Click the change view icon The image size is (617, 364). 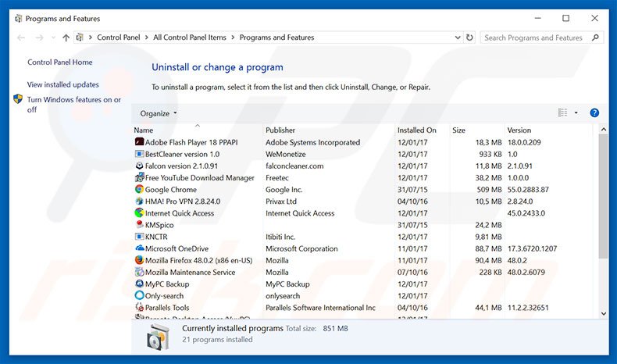coord(562,113)
